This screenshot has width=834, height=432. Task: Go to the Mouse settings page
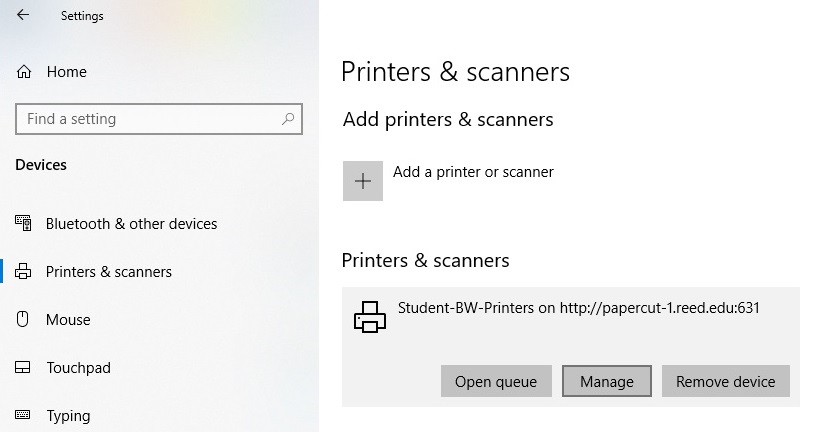(68, 320)
